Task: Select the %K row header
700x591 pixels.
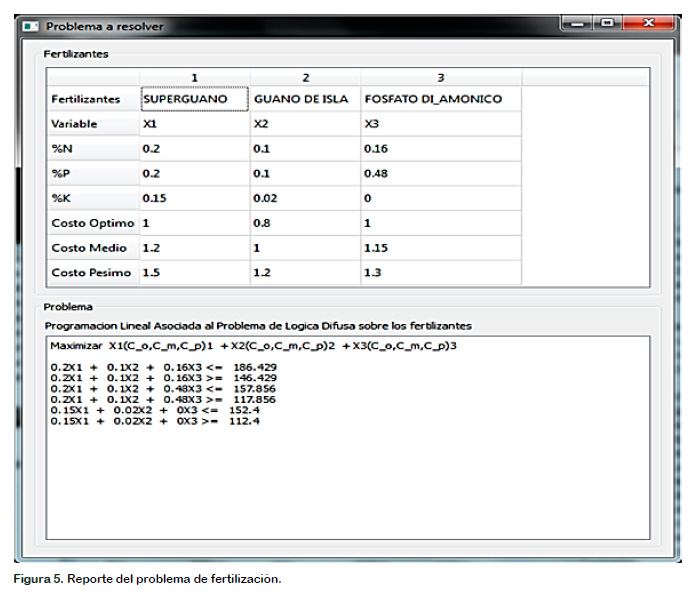Action: click(93, 198)
